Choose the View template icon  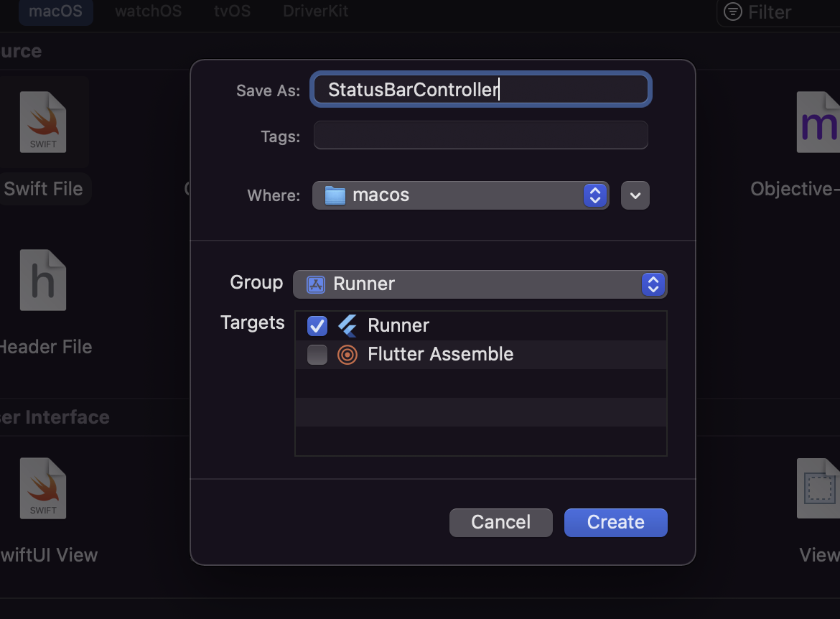(818, 488)
